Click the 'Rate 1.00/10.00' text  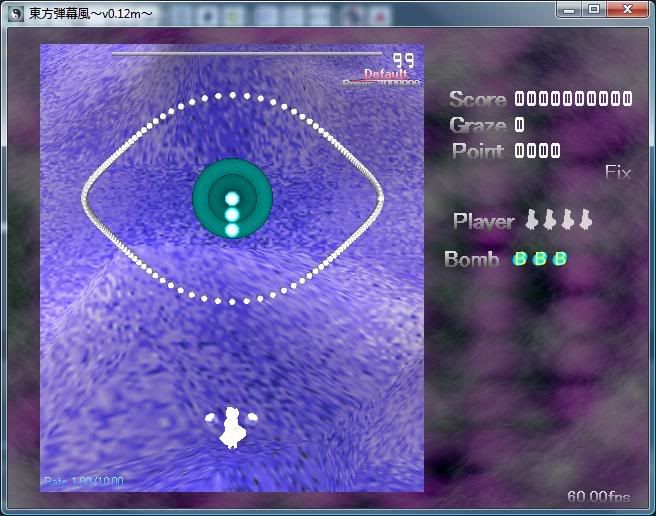84,481
